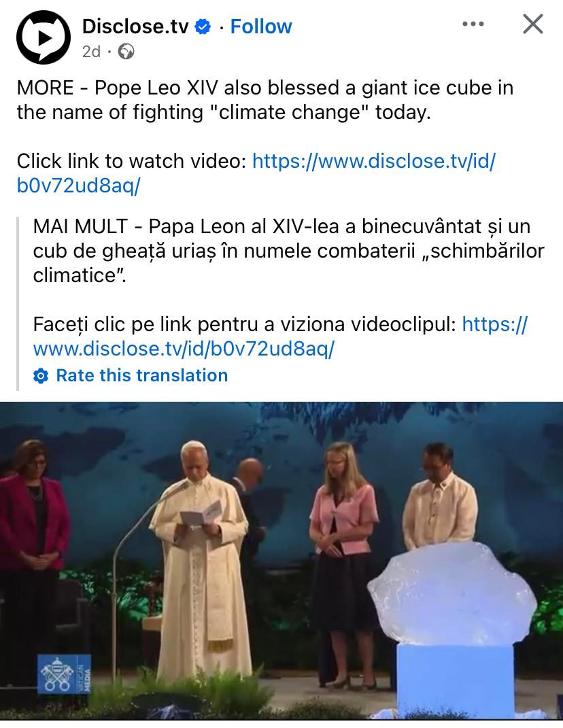
Task: Open the three-dot post options menu
Action: 473,24
